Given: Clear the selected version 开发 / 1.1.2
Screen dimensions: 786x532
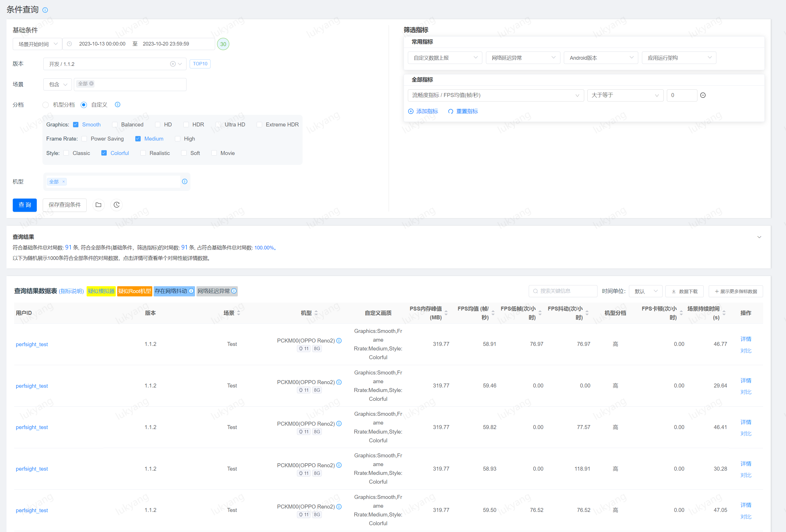Looking at the screenshot, I should (x=172, y=64).
